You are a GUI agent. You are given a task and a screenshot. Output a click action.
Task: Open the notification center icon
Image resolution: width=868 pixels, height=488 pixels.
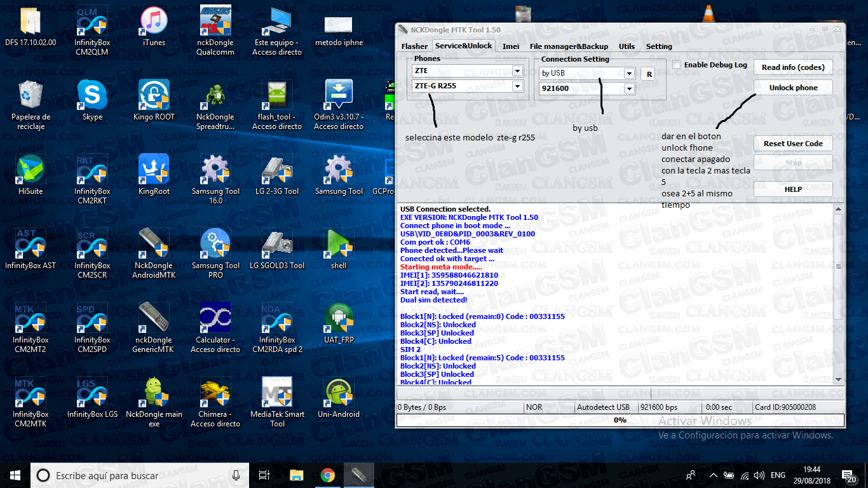tap(850, 475)
